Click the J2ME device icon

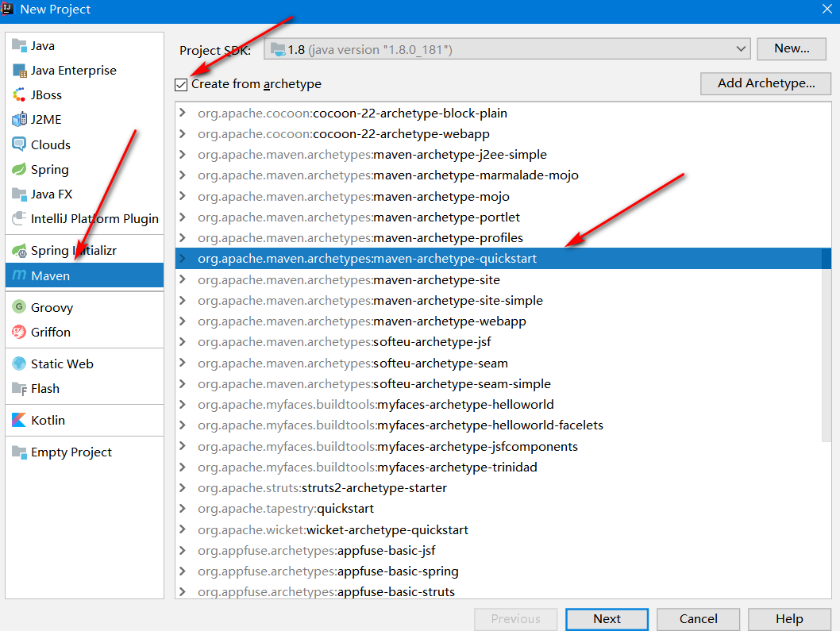pyautogui.click(x=19, y=119)
